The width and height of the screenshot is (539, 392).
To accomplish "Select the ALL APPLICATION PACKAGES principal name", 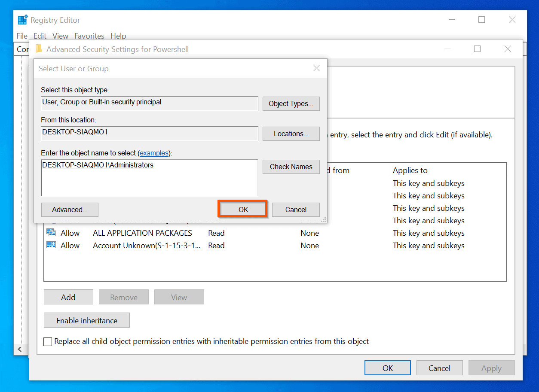I will click(142, 233).
